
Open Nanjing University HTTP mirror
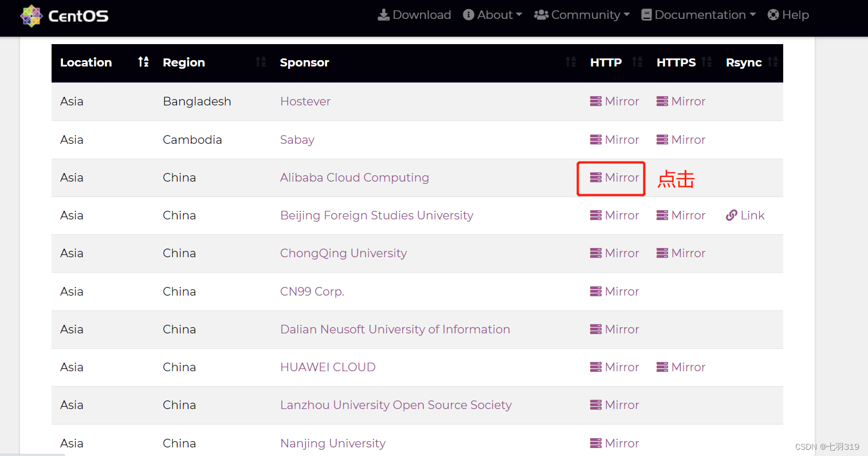click(614, 443)
